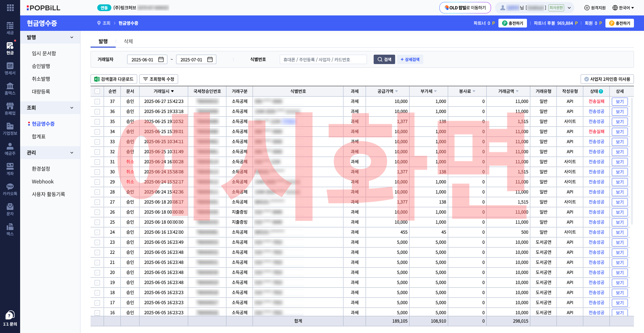Switch to the 발행 tab
Screen dimensions: 644x333
tap(103, 41)
